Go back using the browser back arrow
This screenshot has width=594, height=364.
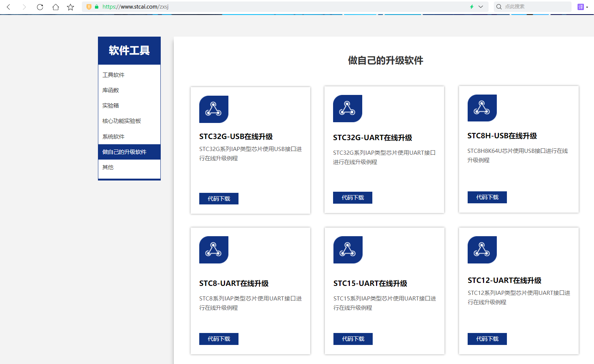(9, 7)
